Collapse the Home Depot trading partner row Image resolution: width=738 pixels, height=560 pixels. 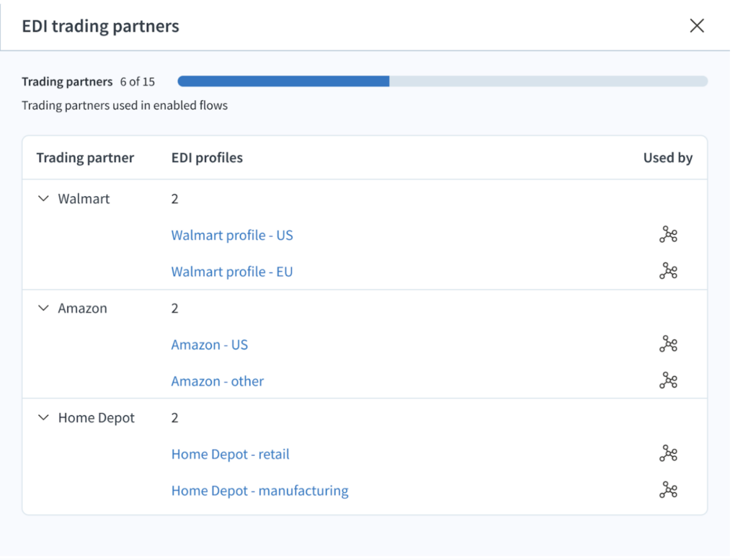click(x=44, y=418)
